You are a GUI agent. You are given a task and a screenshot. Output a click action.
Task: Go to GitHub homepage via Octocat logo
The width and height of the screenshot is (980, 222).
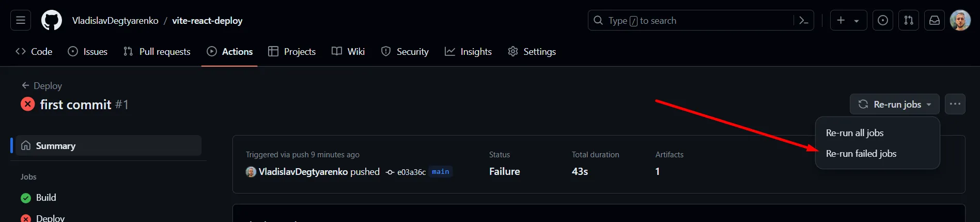[52, 21]
